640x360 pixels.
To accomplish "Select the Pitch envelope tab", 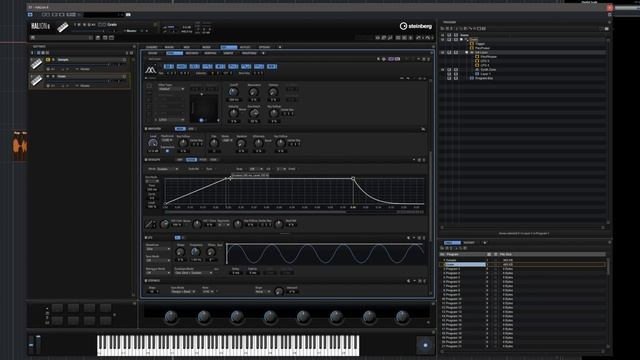I will coord(202,160).
